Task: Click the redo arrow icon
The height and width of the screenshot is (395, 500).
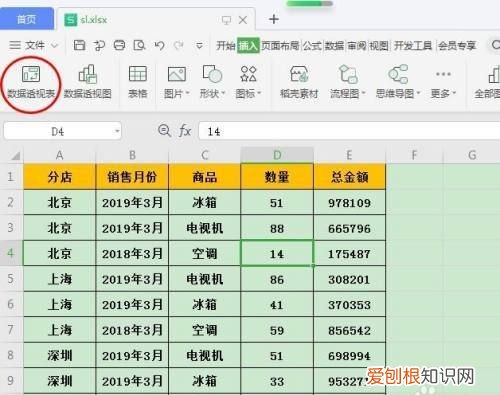Action: (x=179, y=45)
